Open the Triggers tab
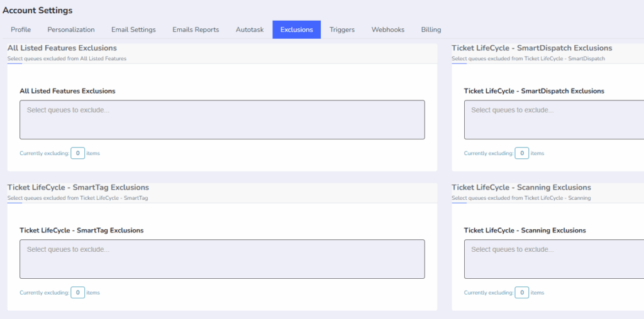The height and width of the screenshot is (319, 644). tap(342, 30)
